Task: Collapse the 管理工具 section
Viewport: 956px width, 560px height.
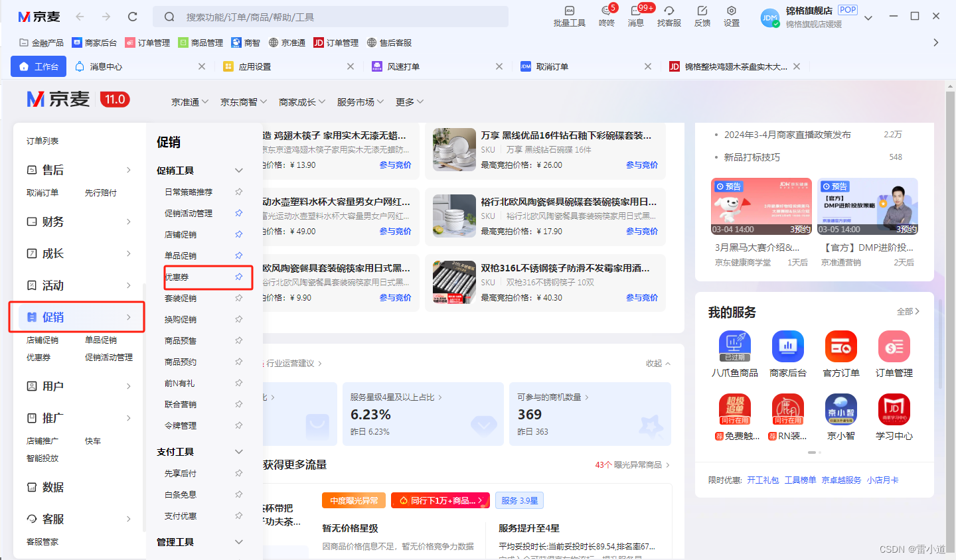Action: click(239, 542)
